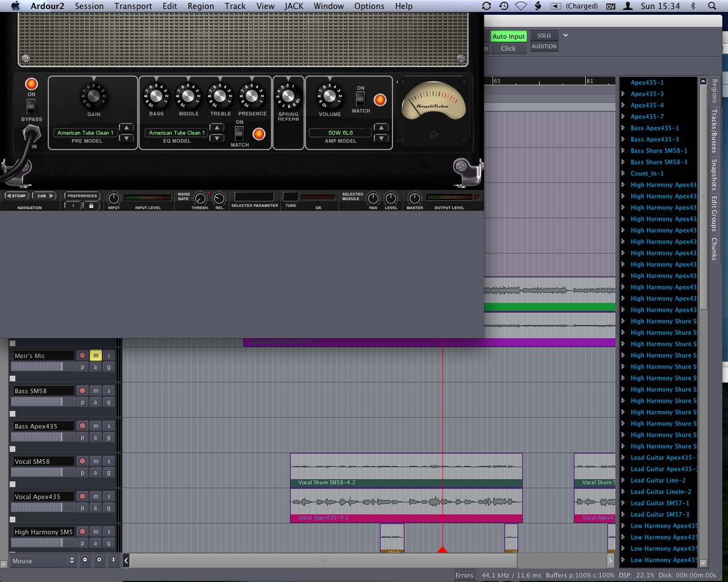
Task: Unmute the Meir's Mic track
Action: point(96,356)
